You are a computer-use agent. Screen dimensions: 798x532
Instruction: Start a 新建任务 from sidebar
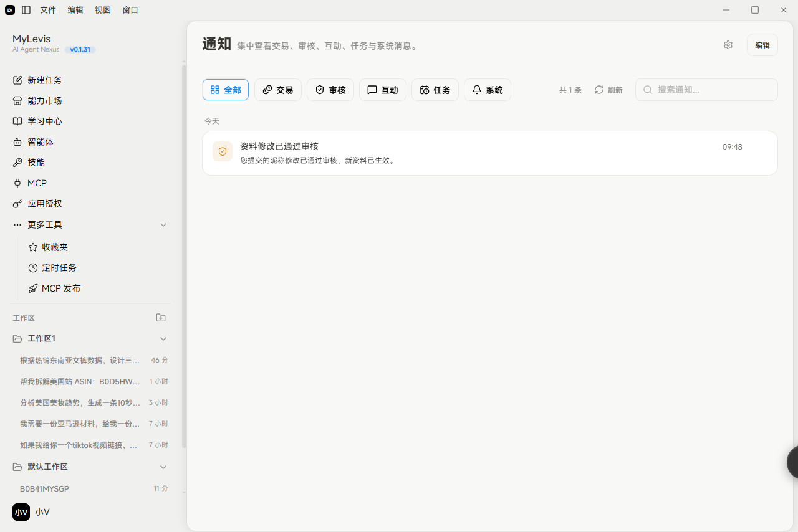click(x=91, y=80)
